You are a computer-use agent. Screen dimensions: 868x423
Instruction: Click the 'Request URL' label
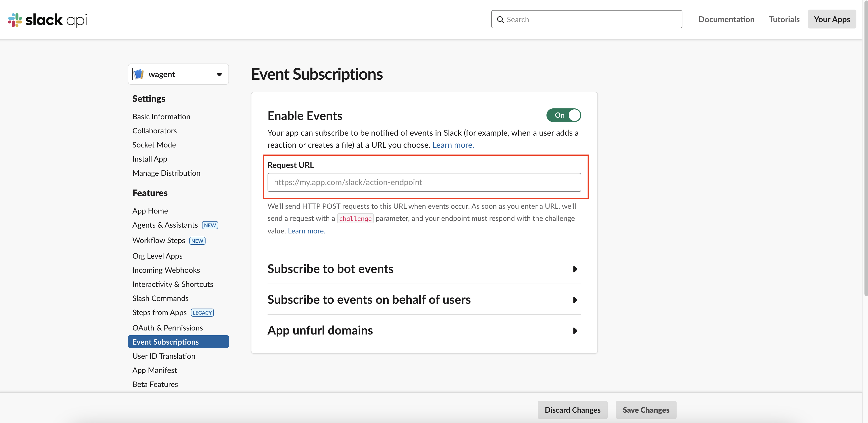(291, 165)
